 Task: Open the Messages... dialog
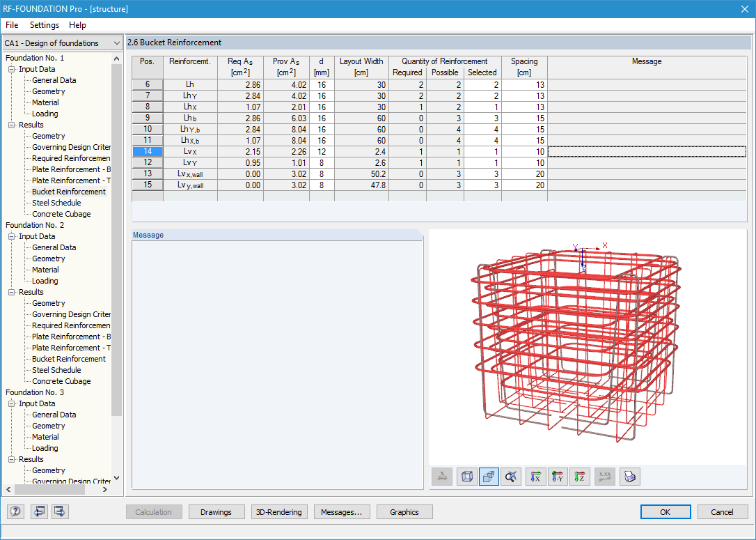tap(342, 512)
